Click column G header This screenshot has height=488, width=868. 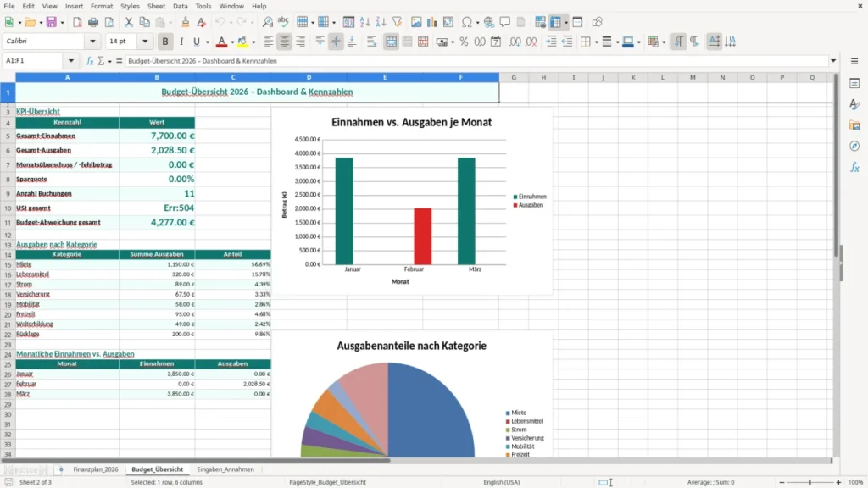514,77
